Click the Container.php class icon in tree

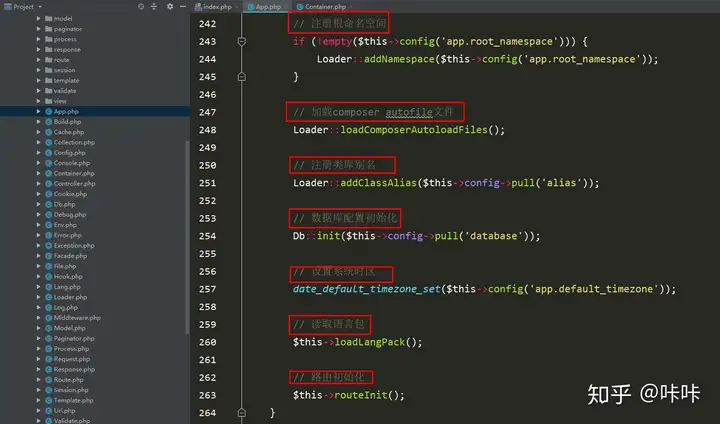(49, 173)
